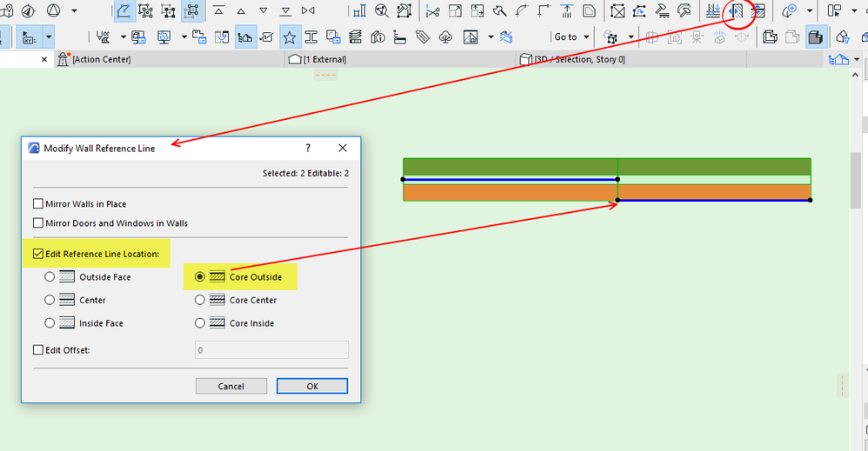Expand dropdown arrow beside circled triangle icon
Image resolution: width=868 pixels, height=451 pixels.
click(74, 10)
